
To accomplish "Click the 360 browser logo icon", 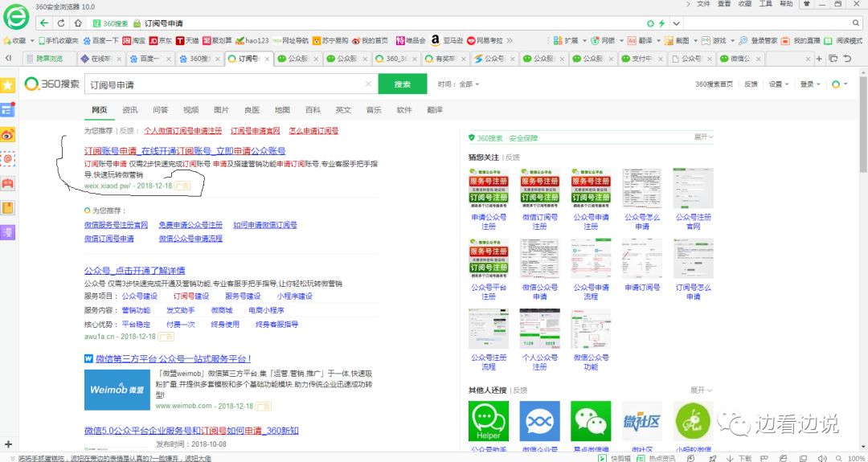I will point(16,17).
